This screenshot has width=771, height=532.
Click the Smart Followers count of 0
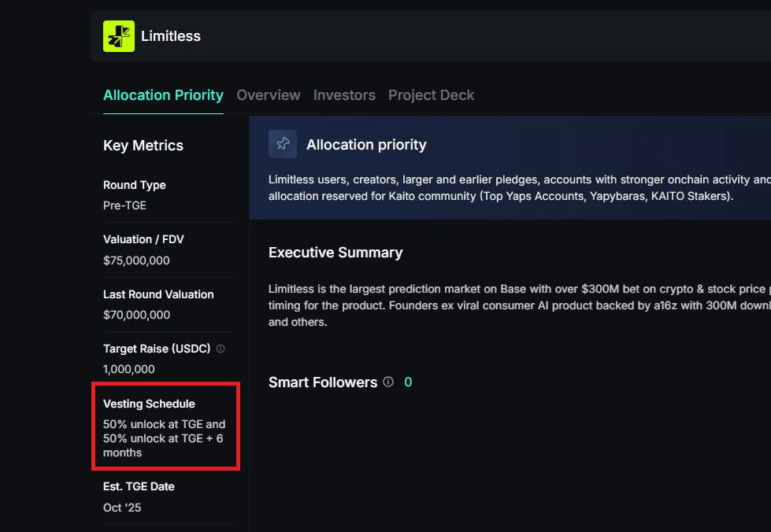pos(408,382)
